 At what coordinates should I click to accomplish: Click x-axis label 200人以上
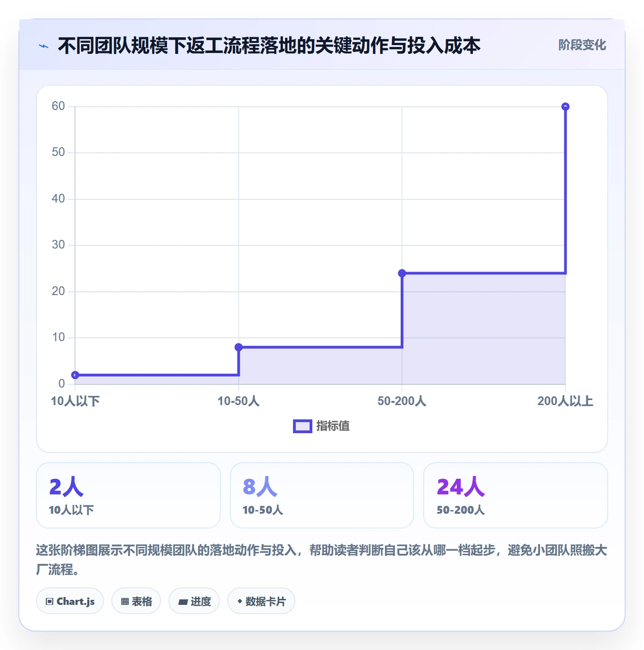click(565, 401)
